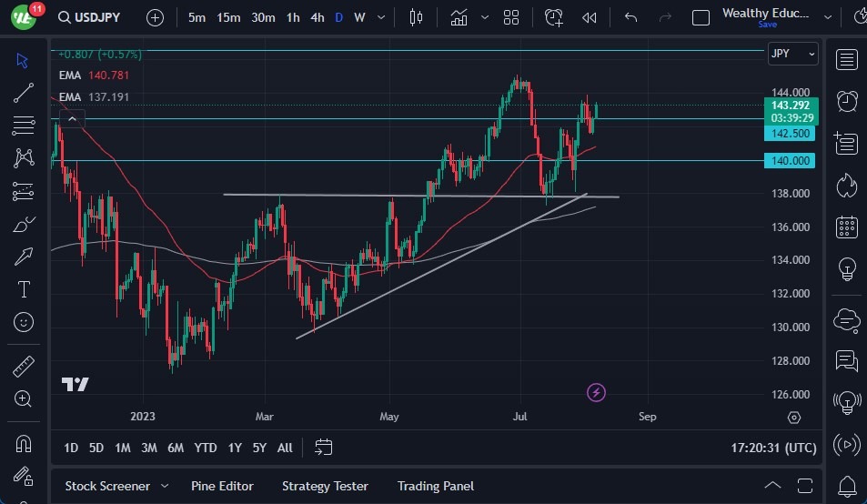Expand the Stock Screener dropdown arrow

coord(165,487)
